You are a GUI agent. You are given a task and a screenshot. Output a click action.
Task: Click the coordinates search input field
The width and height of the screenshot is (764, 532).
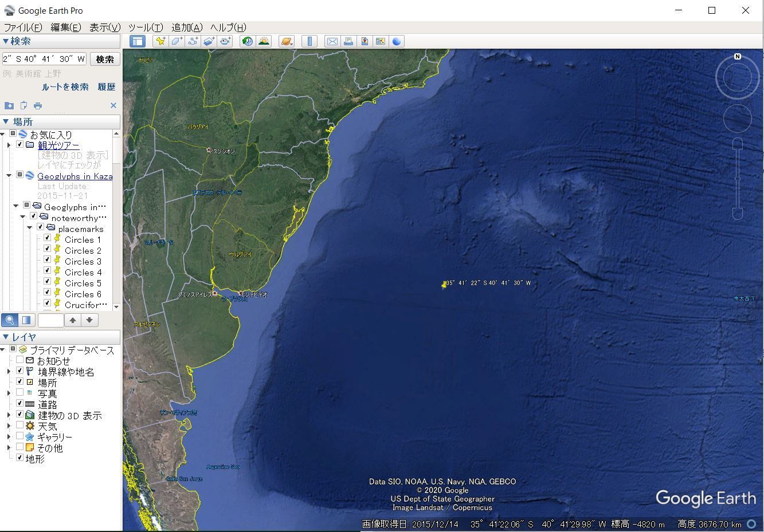pos(44,59)
